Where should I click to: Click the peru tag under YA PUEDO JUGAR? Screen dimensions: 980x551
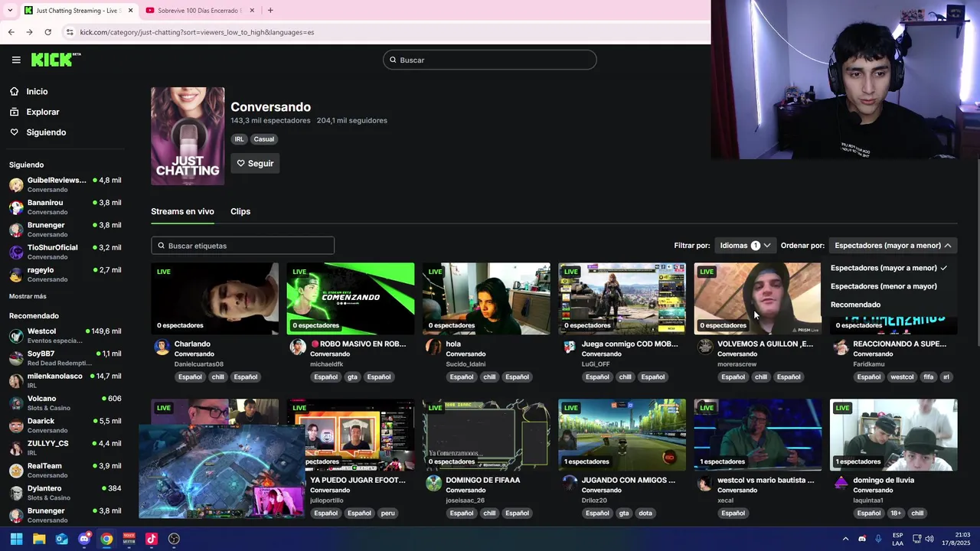[x=388, y=513]
